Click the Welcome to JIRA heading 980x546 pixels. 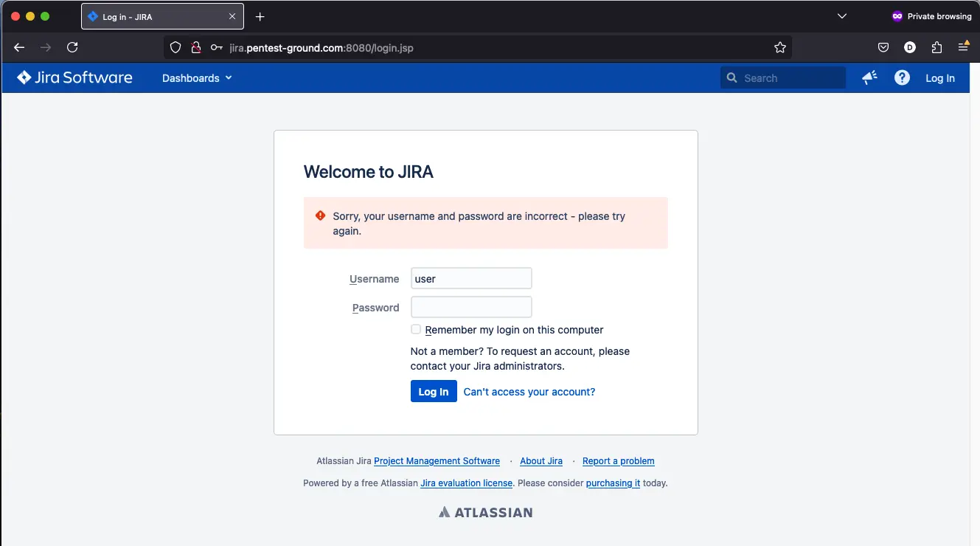coord(369,172)
